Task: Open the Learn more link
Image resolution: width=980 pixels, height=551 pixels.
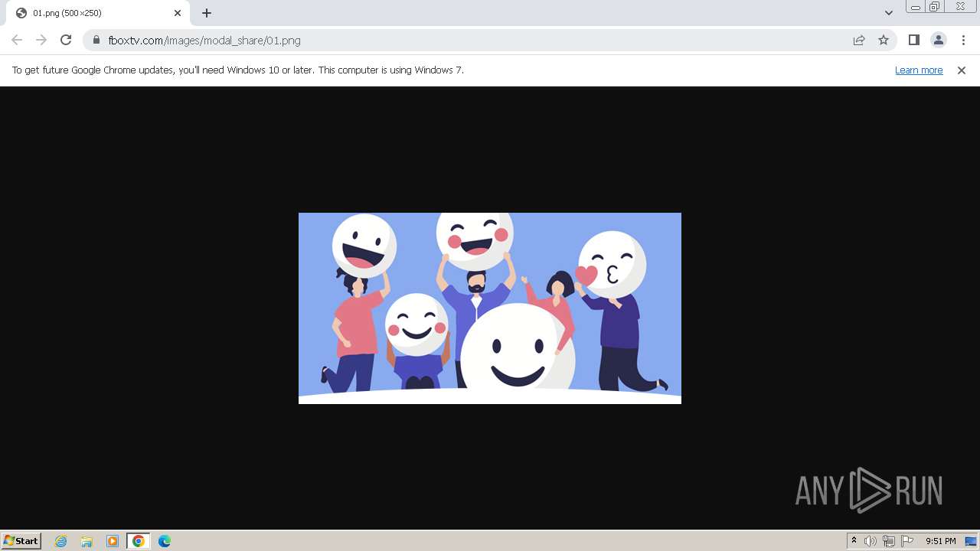Action: (x=919, y=70)
